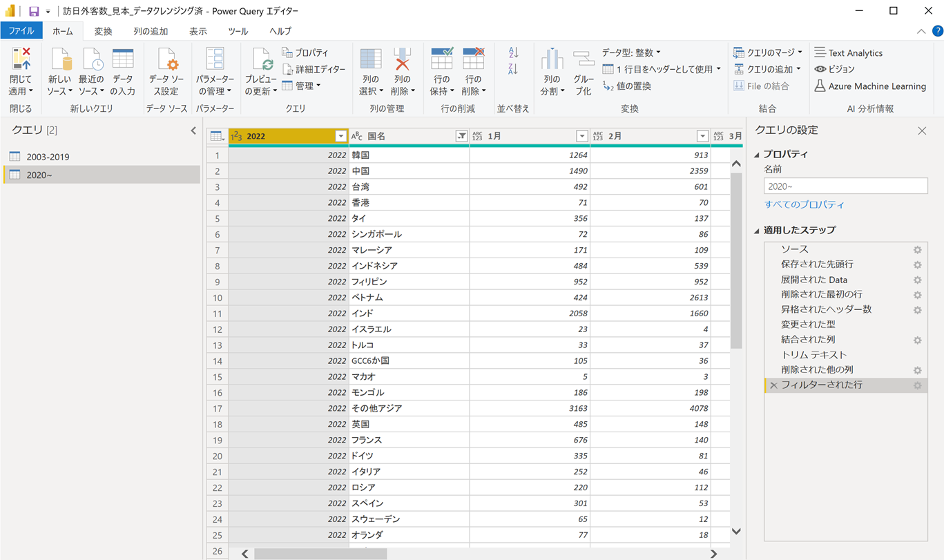Click the table corner menu icon in the grid
This screenshot has width=944, height=560.
coord(217,136)
